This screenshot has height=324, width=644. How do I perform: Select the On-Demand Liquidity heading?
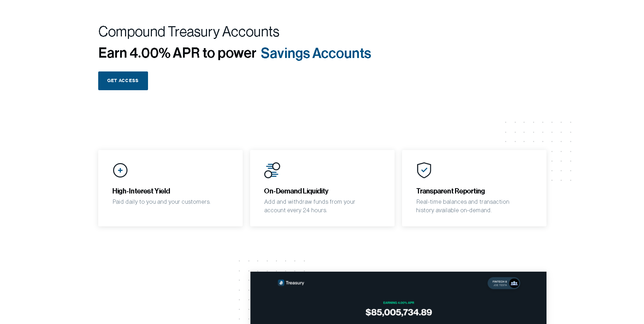coord(296,191)
